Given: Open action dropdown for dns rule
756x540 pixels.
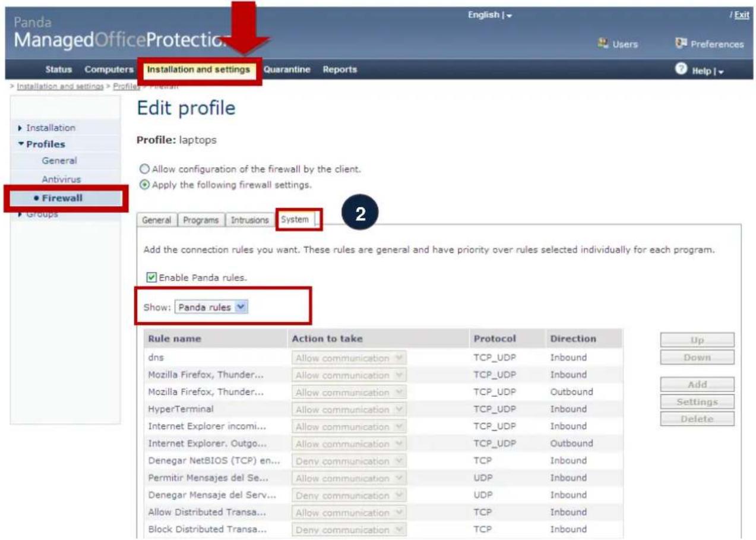Looking at the screenshot, I should tap(349, 358).
